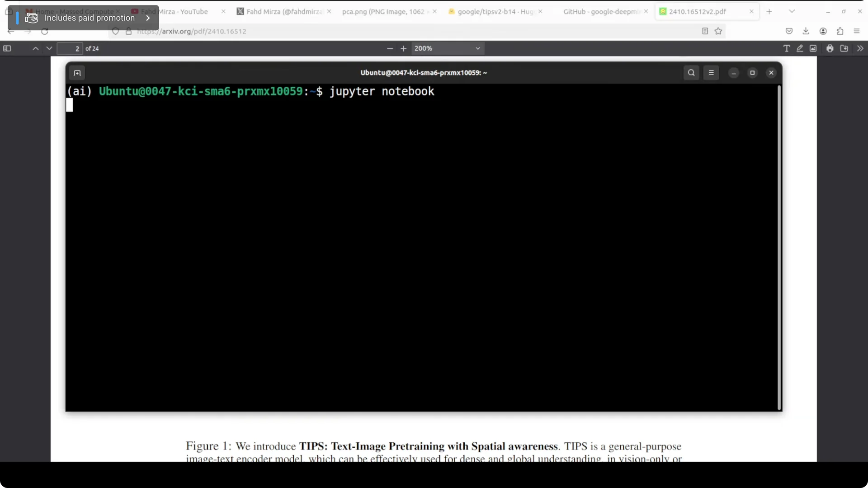The width and height of the screenshot is (868, 488).
Task: Open the 200% zoom level dropdown
Action: (448, 48)
